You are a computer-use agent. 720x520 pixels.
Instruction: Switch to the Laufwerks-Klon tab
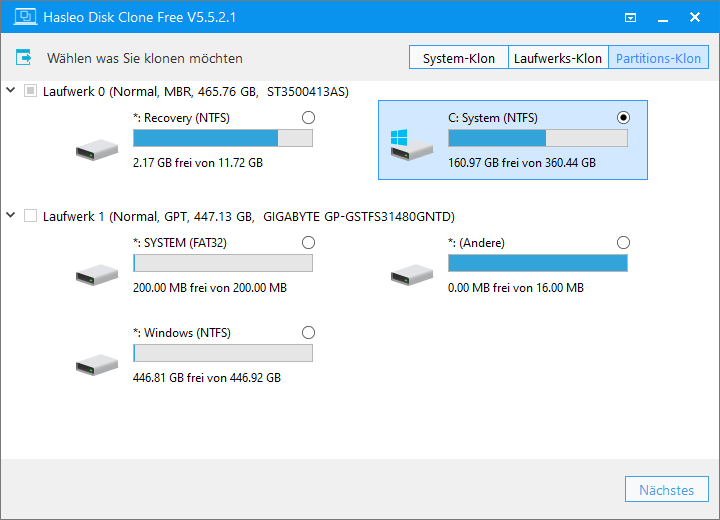pos(558,58)
